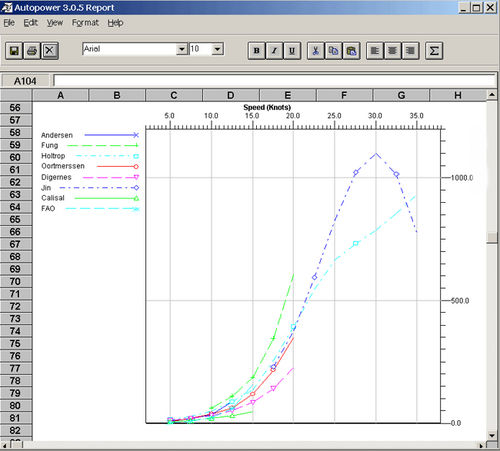Click horizontal scrollbar right arrow

pos(481,445)
